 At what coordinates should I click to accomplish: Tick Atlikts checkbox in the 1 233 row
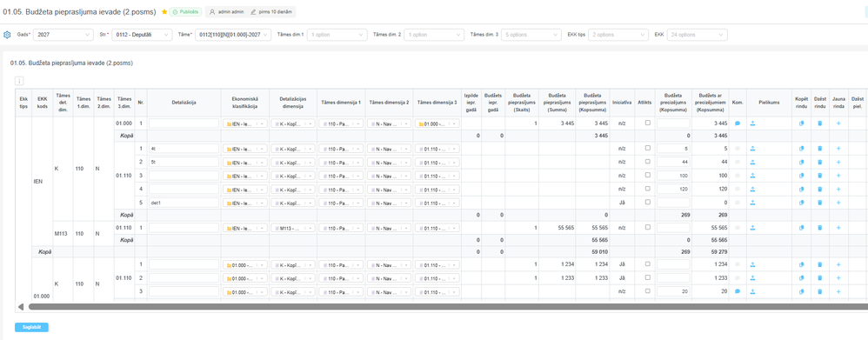[x=647, y=277]
